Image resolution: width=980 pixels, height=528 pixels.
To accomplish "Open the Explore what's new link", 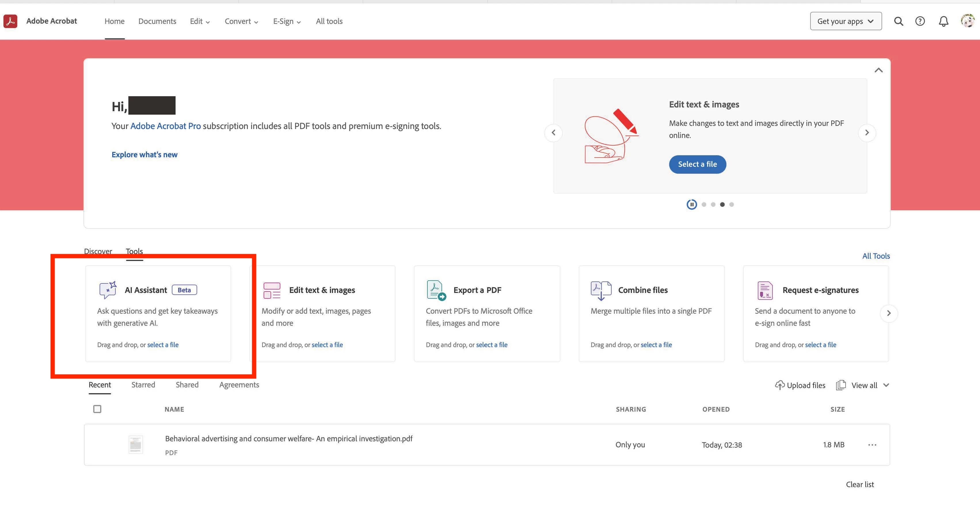I will tap(144, 155).
